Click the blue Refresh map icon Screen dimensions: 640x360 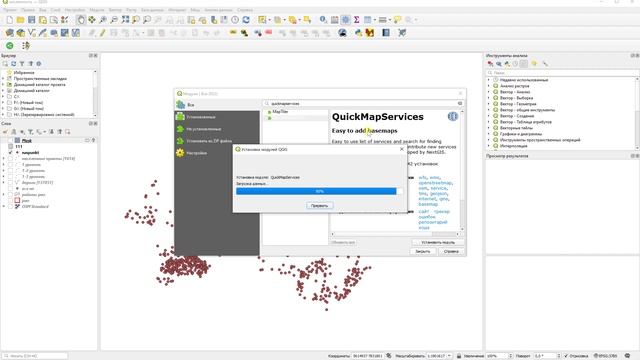pos(246,20)
